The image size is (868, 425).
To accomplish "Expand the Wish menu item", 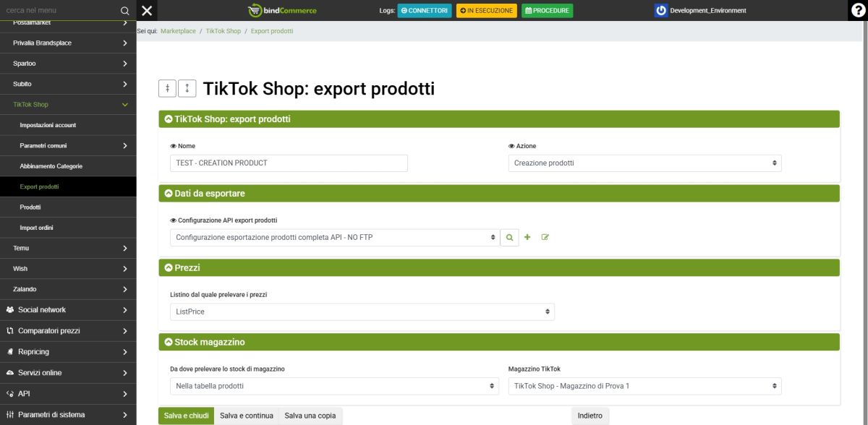I will 68,269.
